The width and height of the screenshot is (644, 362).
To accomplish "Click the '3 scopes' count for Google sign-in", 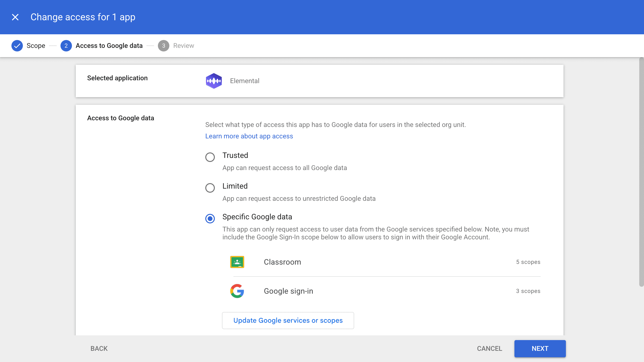I will pos(528,291).
